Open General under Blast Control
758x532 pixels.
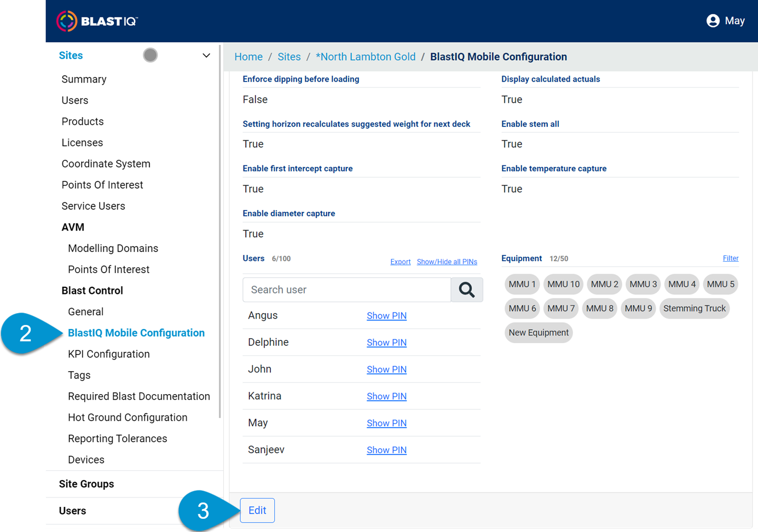click(x=86, y=312)
